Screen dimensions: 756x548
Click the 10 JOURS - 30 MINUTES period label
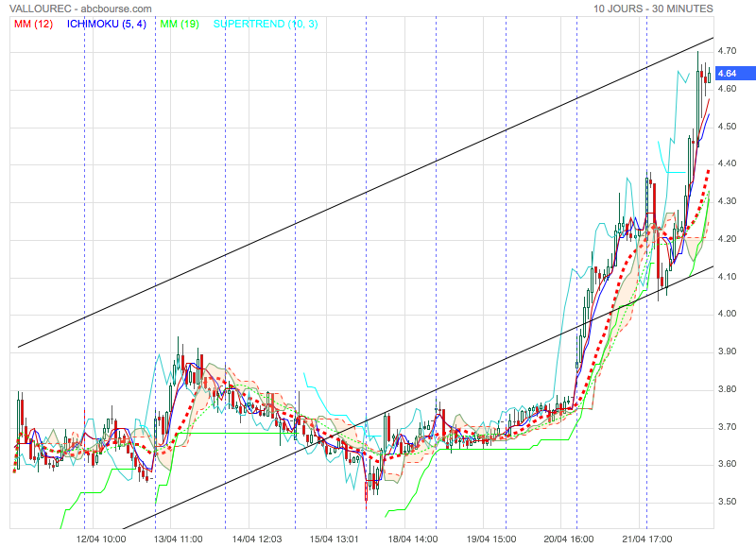(x=653, y=9)
